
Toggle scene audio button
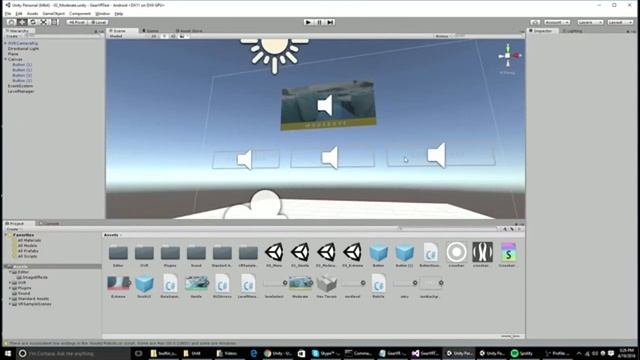173,36
